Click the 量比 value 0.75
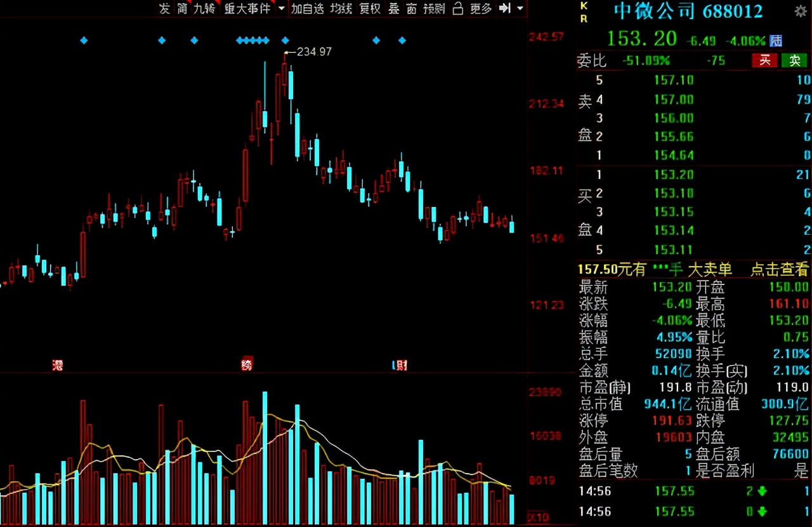The height and width of the screenshot is (527, 812). point(797,337)
